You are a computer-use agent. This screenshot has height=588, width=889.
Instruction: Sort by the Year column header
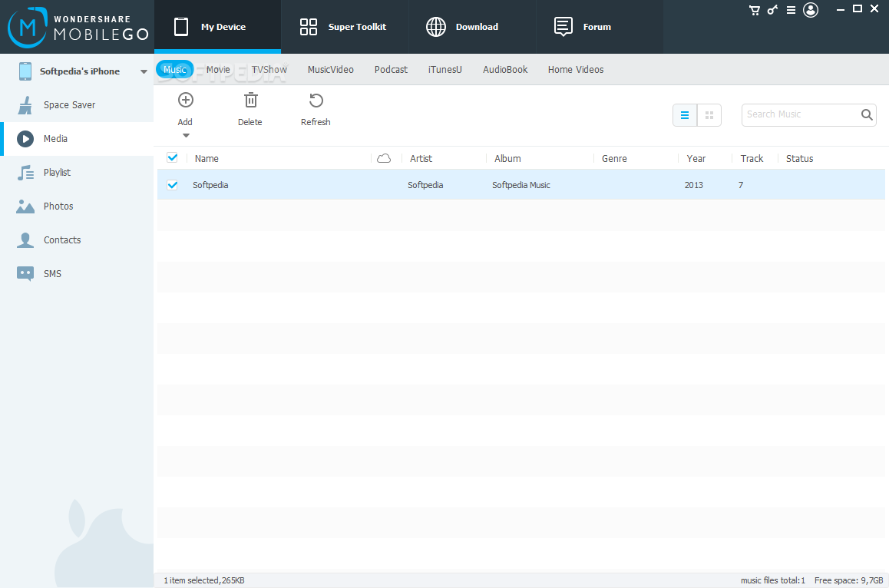click(696, 159)
